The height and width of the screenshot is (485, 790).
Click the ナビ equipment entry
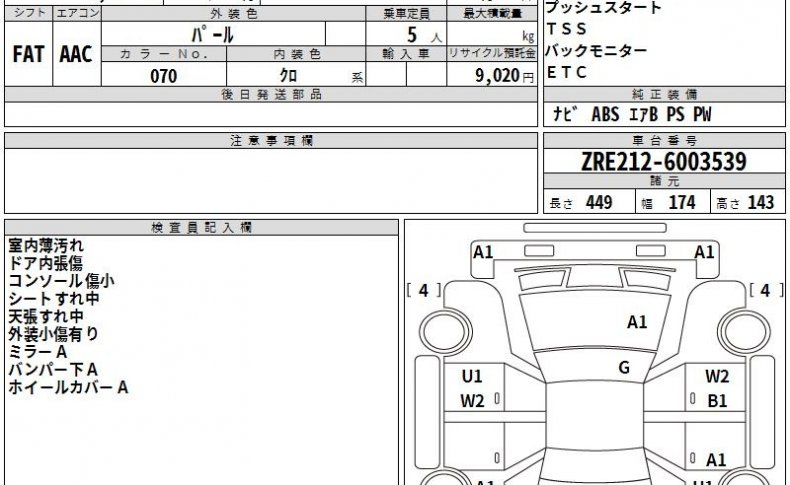[x=565, y=114]
